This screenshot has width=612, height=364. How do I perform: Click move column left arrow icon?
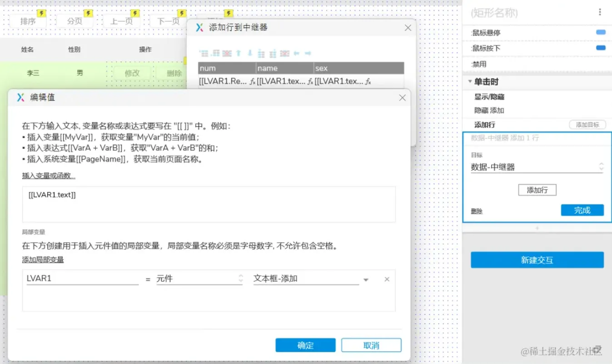click(x=297, y=53)
